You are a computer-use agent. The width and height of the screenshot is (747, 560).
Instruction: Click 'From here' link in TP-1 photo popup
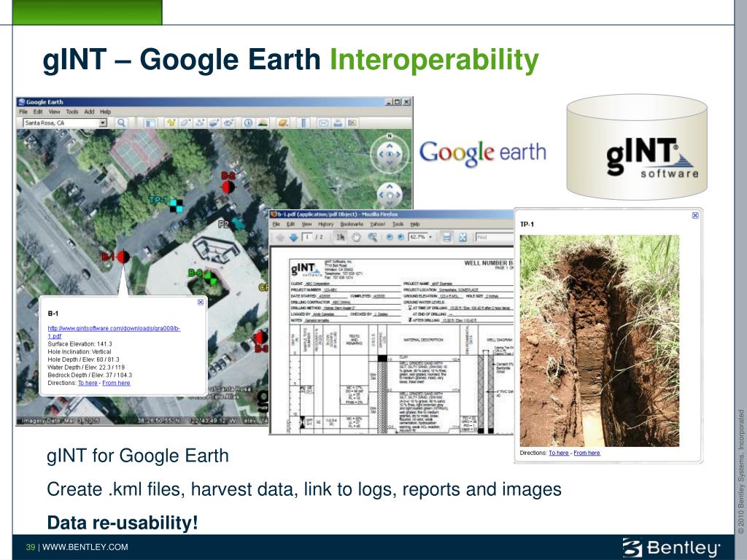[587, 453]
